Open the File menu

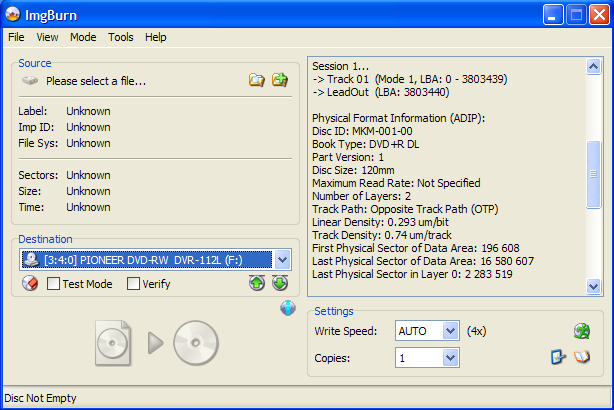click(x=16, y=37)
